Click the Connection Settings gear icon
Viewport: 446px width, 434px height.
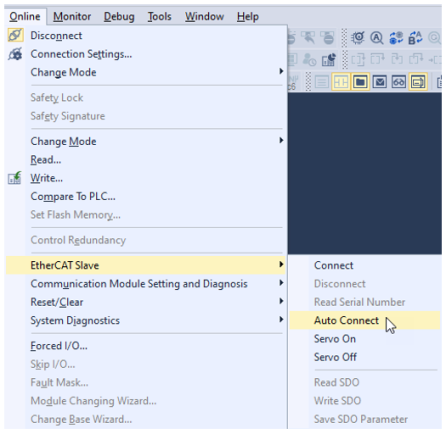click(15, 54)
